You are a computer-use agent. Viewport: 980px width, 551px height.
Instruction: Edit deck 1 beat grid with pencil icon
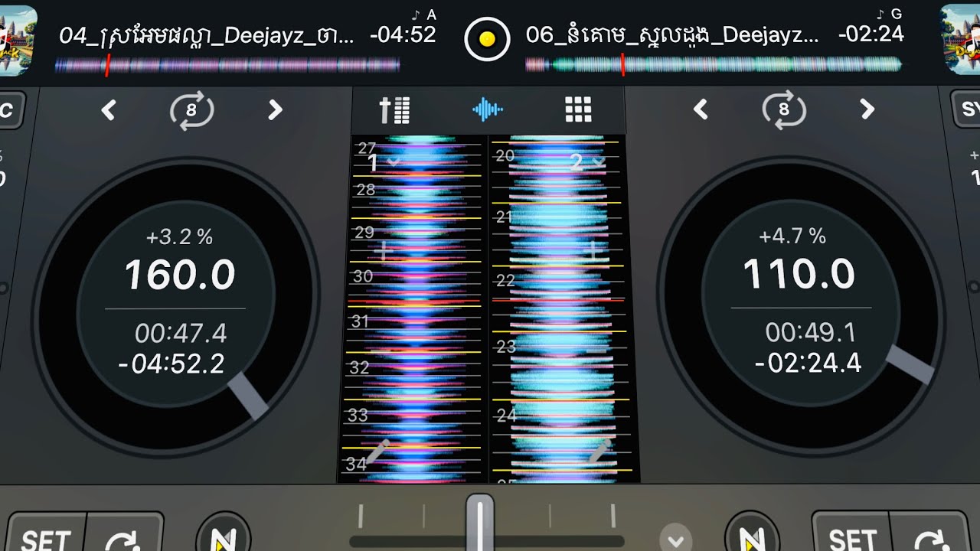point(377,452)
